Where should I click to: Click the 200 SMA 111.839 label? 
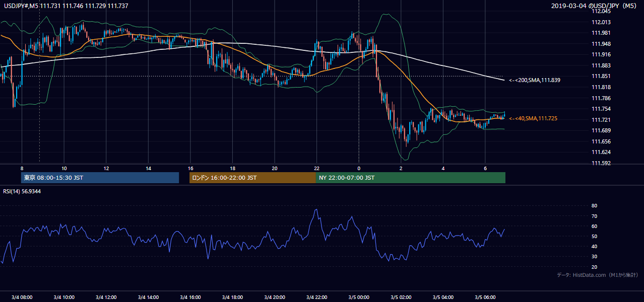(535, 80)
